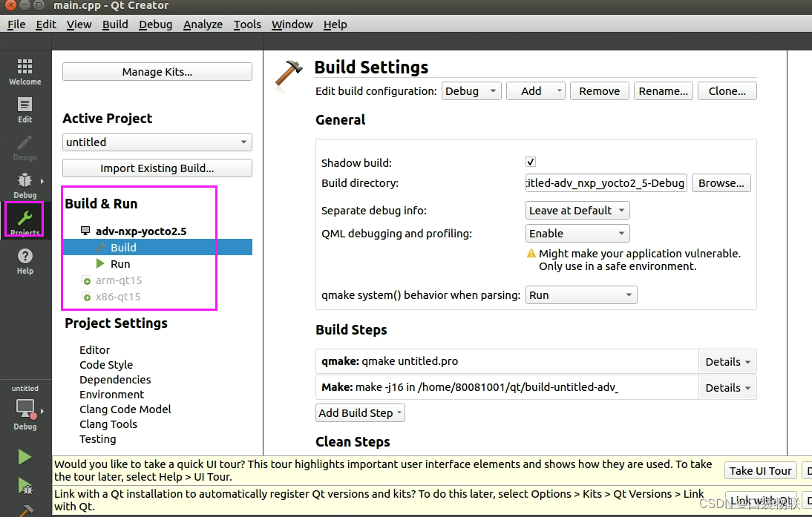The height and width of the screenshot is (517, 812).
Task: Click the Build directory input field
Action: click(606, 183)
